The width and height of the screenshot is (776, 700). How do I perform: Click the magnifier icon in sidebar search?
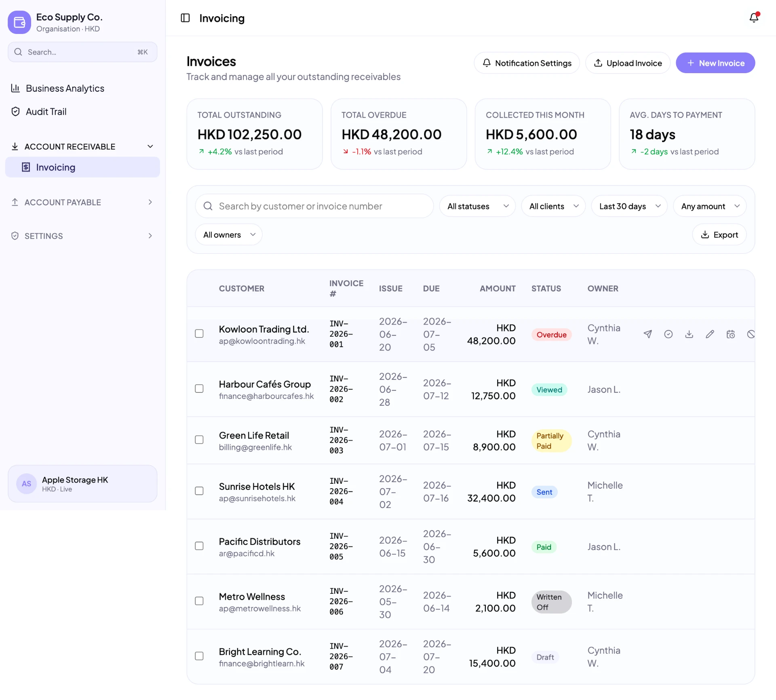click(18, 52)
